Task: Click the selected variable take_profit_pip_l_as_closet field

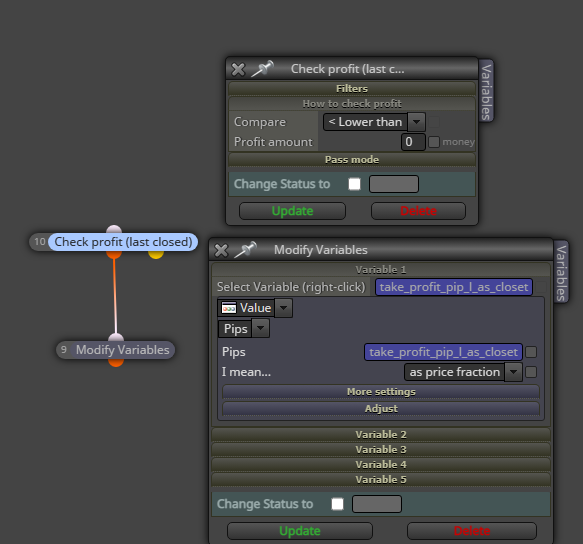Action: tap(454, 287)
